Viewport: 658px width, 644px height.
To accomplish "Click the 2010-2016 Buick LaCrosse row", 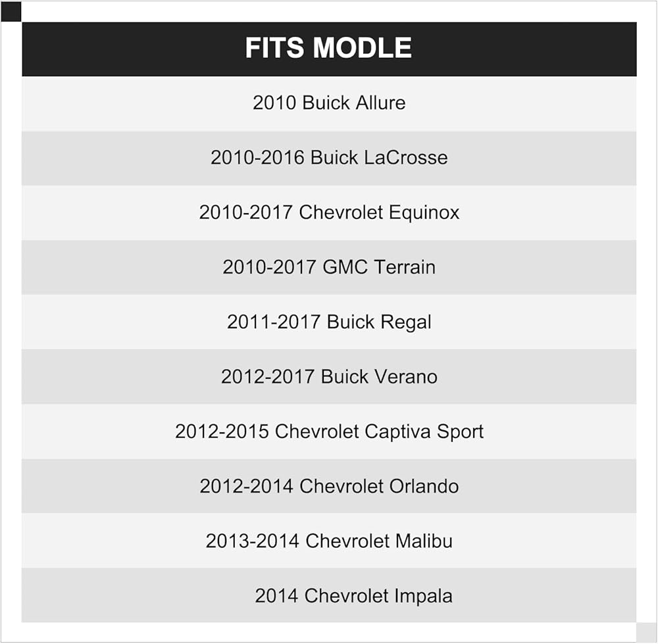I will 329,158.
